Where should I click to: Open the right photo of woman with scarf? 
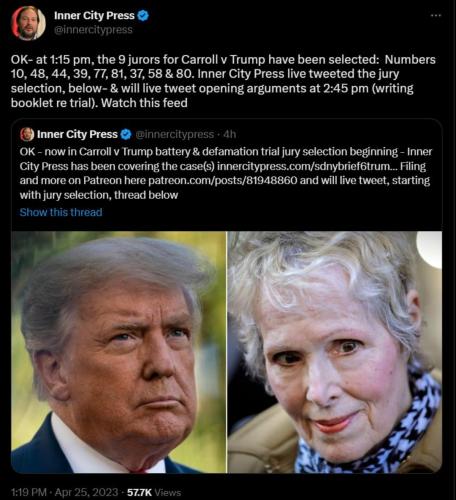click(335, 352)
